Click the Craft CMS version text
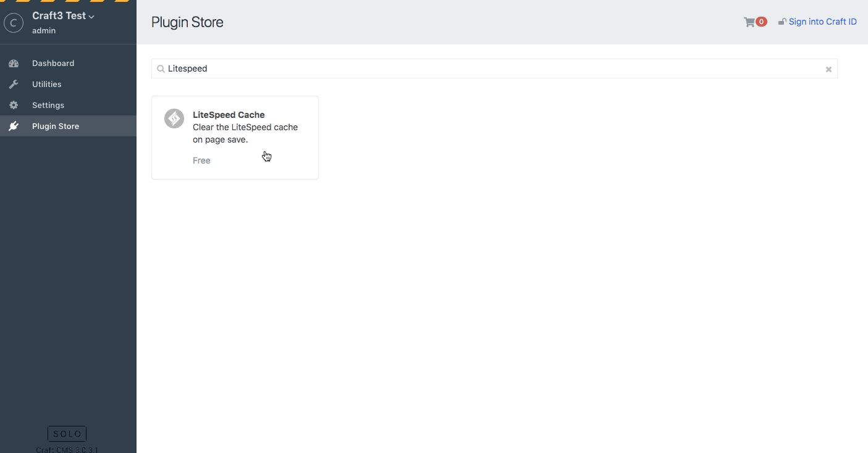Image resolution: width=868 pixels, height=453 pixels. (67, 449)
